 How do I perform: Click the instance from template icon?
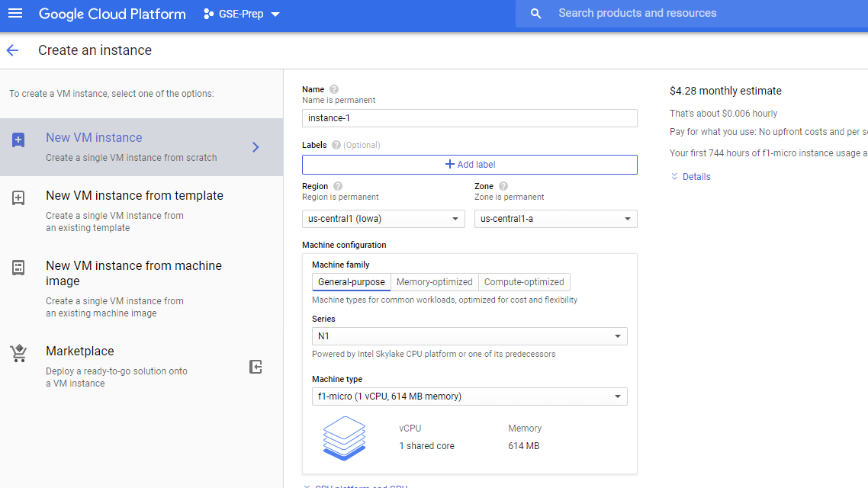[18, 197]
